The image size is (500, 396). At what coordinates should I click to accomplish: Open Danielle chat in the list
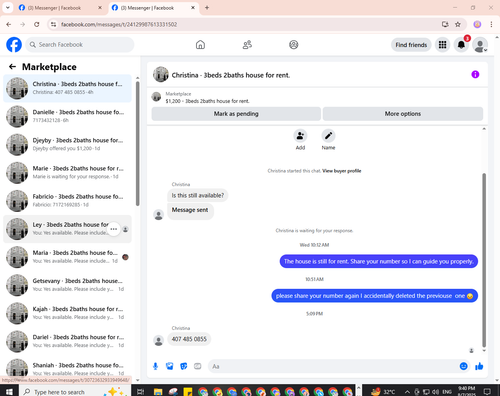(x=67, y=116)
